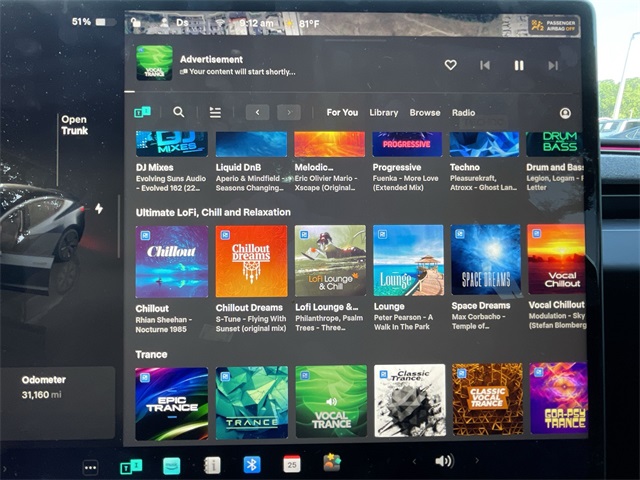
Task: Tap the lock icon in status bar
Action: click(x=135, y=22)
